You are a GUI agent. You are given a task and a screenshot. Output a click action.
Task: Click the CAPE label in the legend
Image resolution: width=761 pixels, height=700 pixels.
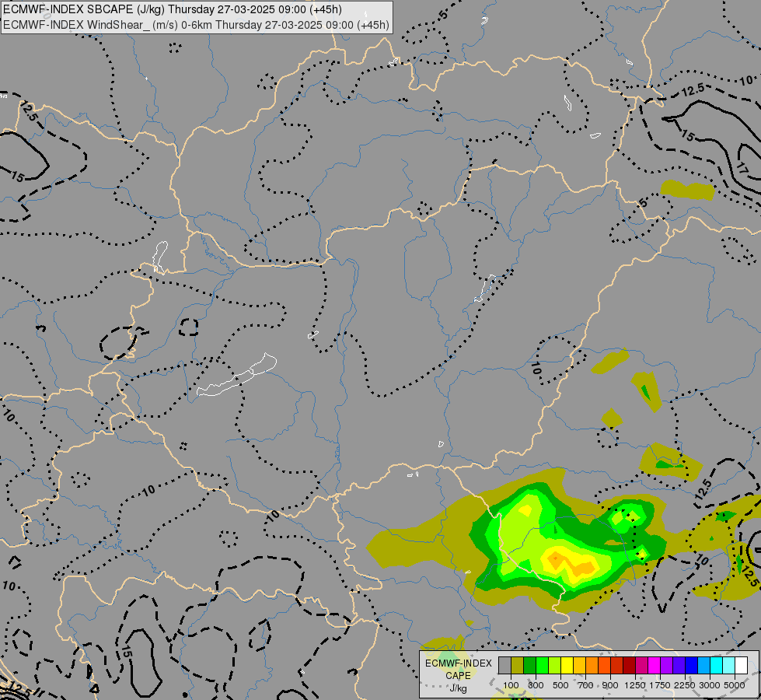pos(458,675)
